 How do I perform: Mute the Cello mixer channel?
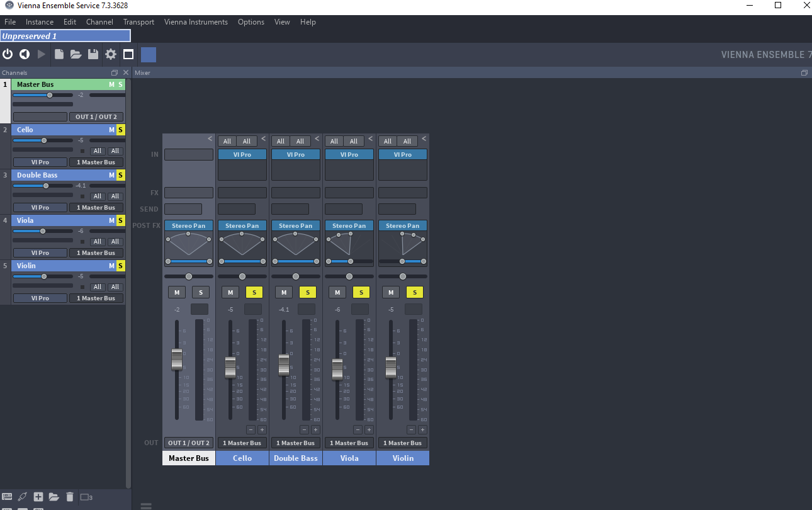(230, 292)
